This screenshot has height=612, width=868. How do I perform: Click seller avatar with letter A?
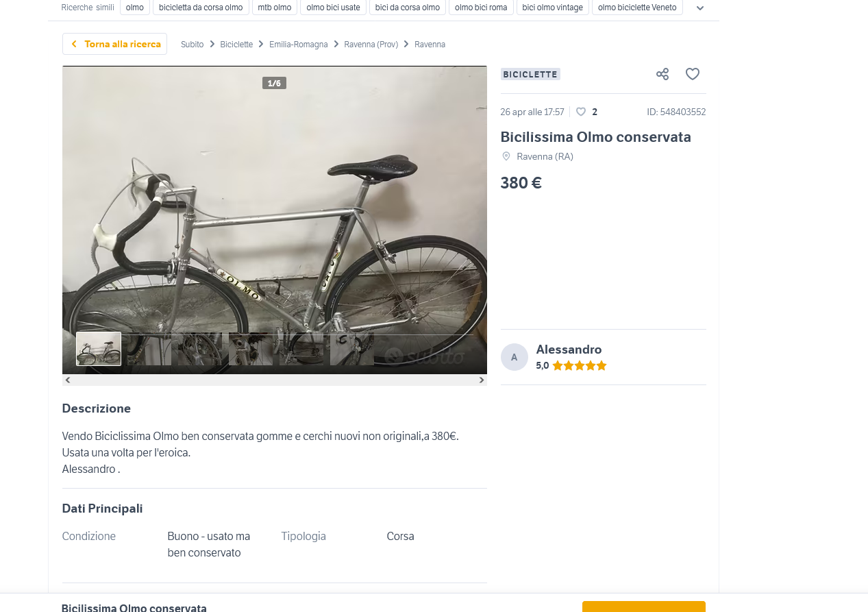coord(514,357)
